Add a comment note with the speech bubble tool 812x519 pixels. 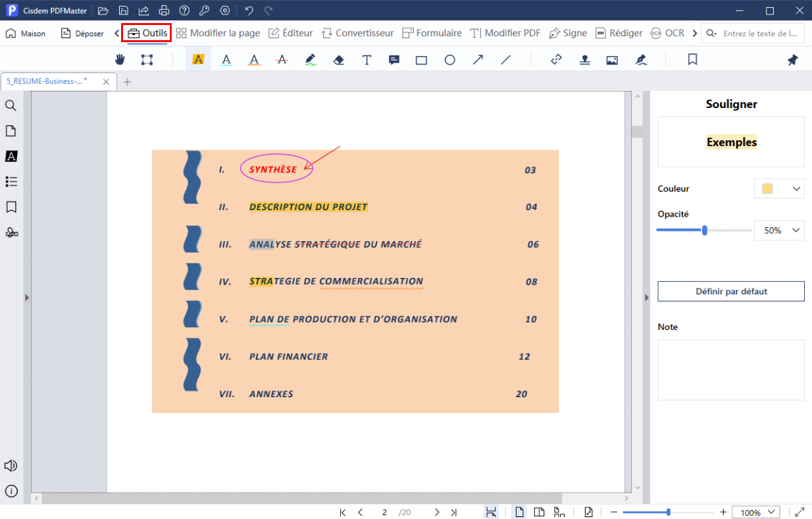394,59
